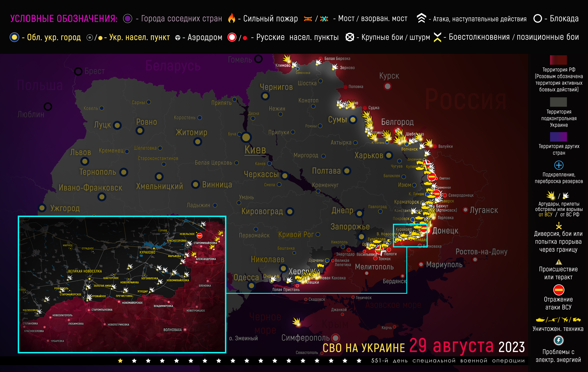
Task: Click the strong fire flame legend icon
Action: (232, 18)
